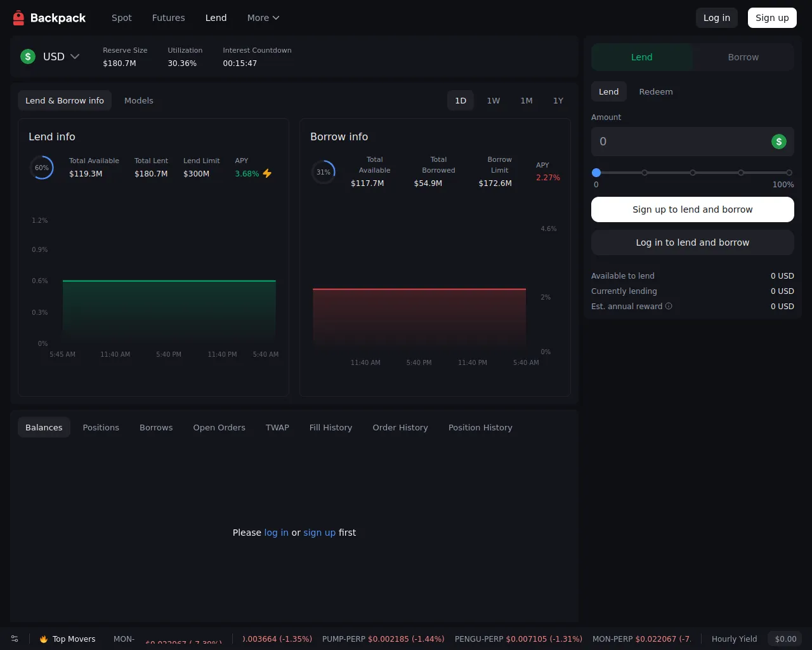This screenshot has width=812, height=650.
Task: Switch to the Models tab
Action: coord(138,100)
